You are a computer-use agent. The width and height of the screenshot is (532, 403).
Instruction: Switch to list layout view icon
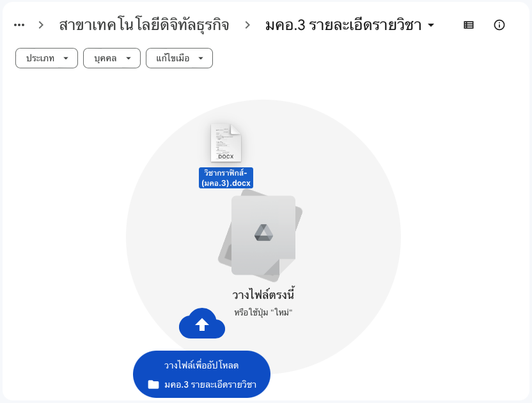[469, 25]
